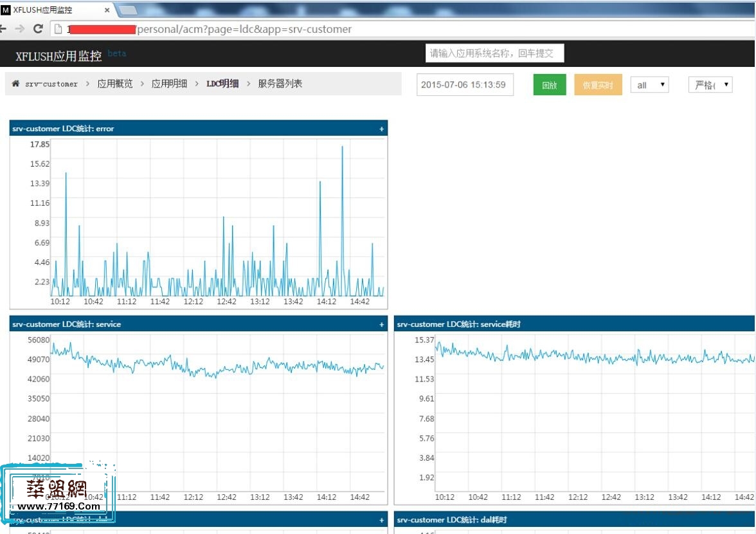Image resolution: width=756 pixels, height=534 pixels.
Task: Click the page info icon in address bar
Action: pos(58,29)
